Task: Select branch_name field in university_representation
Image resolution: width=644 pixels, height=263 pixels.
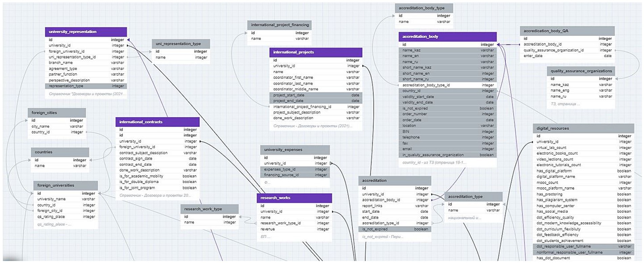Action: (86, 63)
